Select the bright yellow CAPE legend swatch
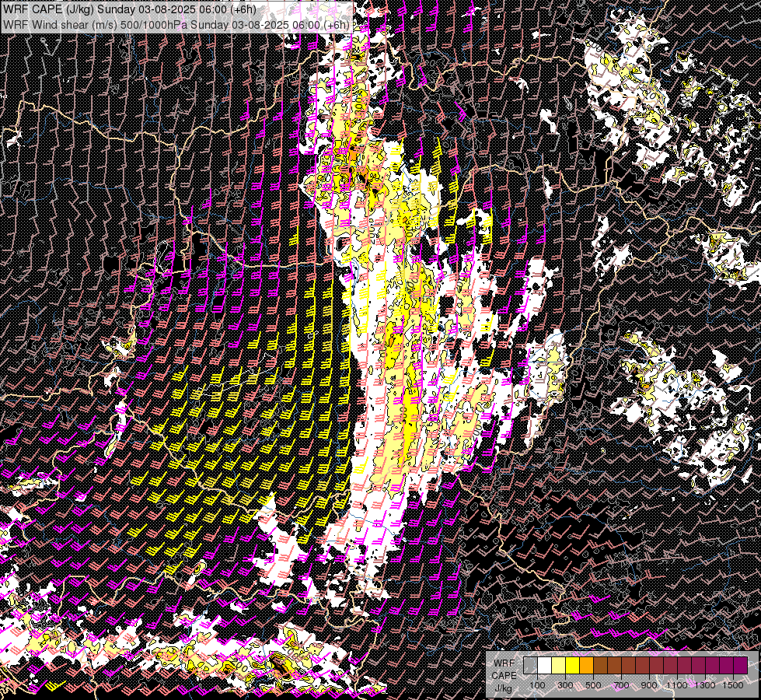 [573, 665]
